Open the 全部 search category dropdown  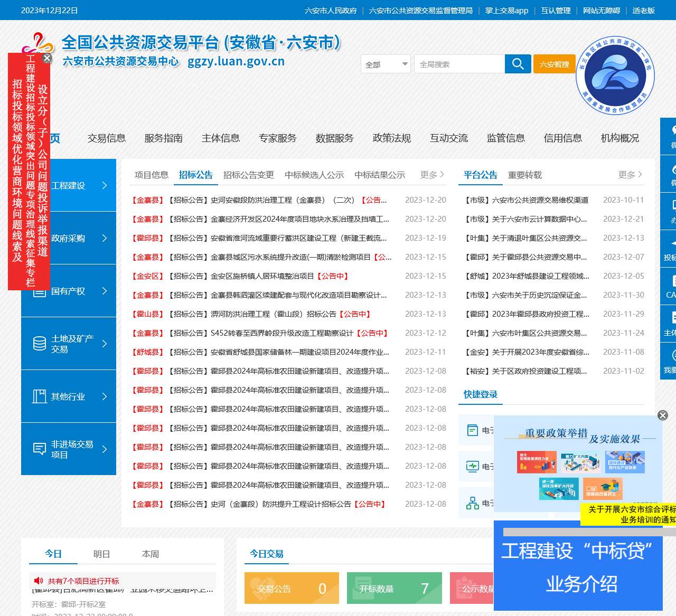(386, 64)
